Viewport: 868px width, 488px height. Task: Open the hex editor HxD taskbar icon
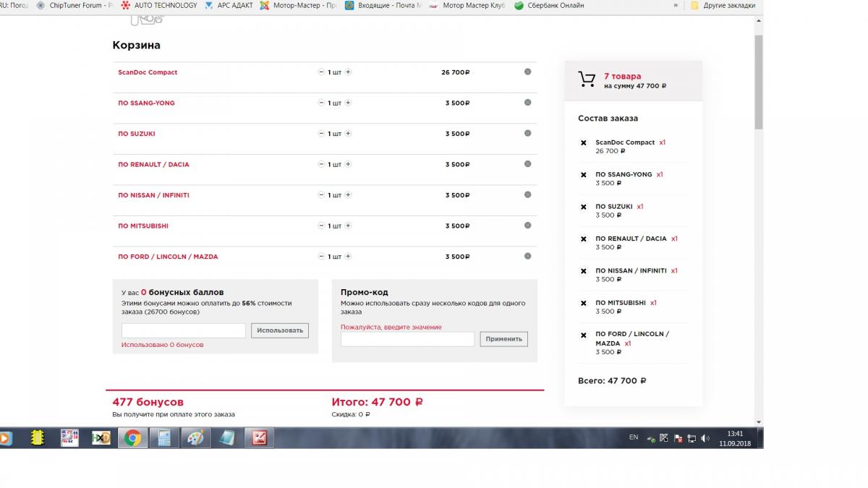coord(101,438)
